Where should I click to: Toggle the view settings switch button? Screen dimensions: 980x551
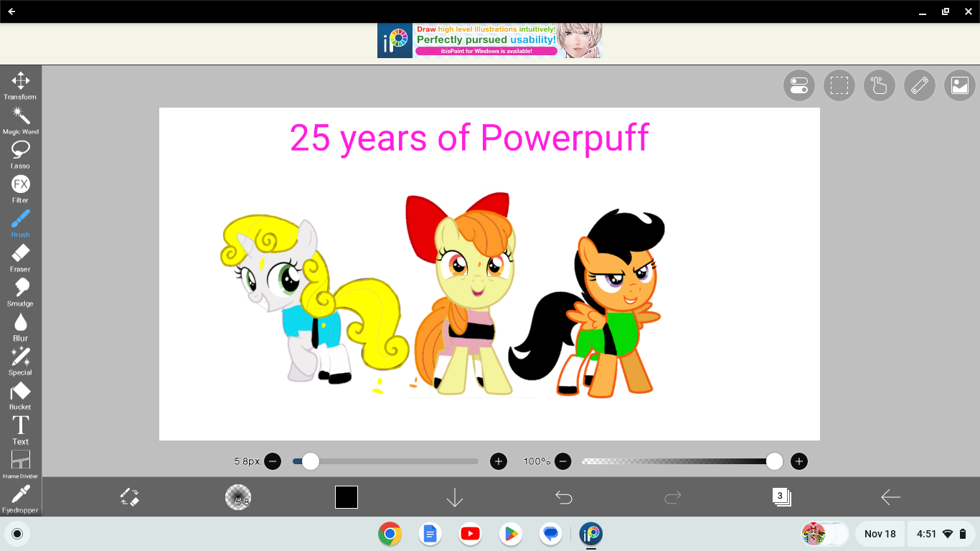[x=798, y=86]
